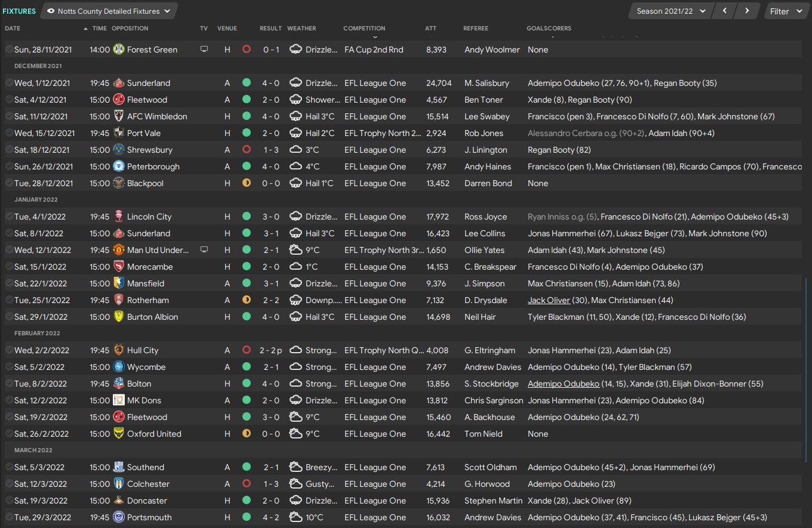Click Man Utd Under club badge

[119, 250]
